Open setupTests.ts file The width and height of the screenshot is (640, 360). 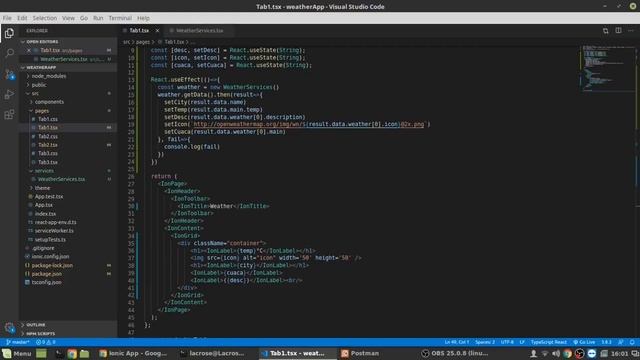(x=50, y=239)
